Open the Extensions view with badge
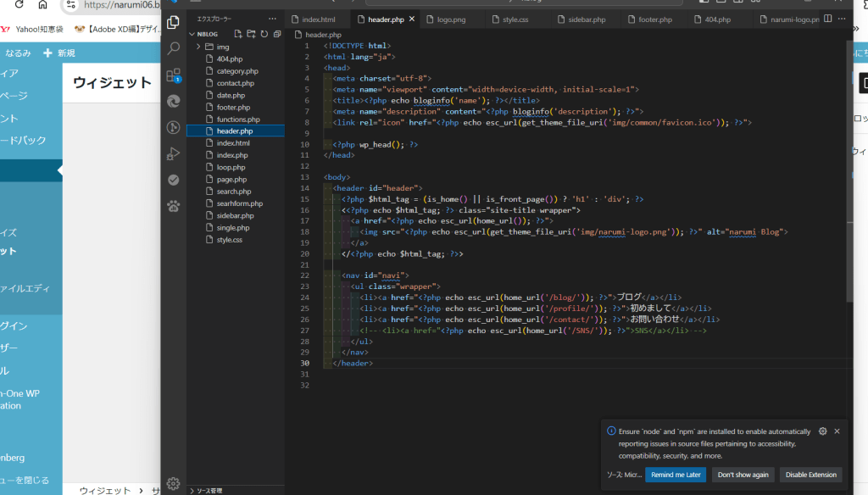 [174, 75]
